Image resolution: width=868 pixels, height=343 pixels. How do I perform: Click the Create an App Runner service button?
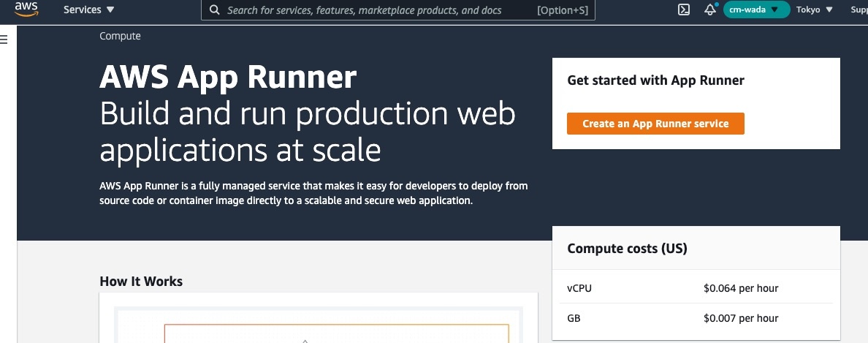pyautogui.click(x=655, y=124)
